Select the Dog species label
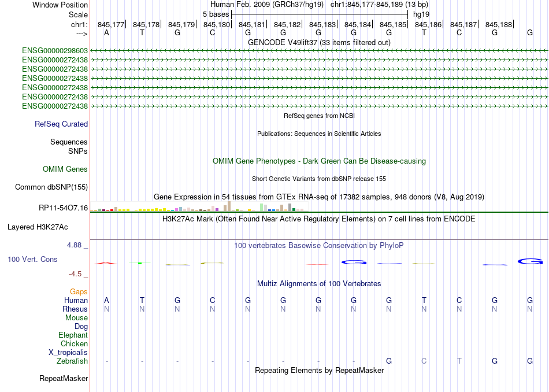Viewport: 549px width, 392px height. (x=81, y=327)
